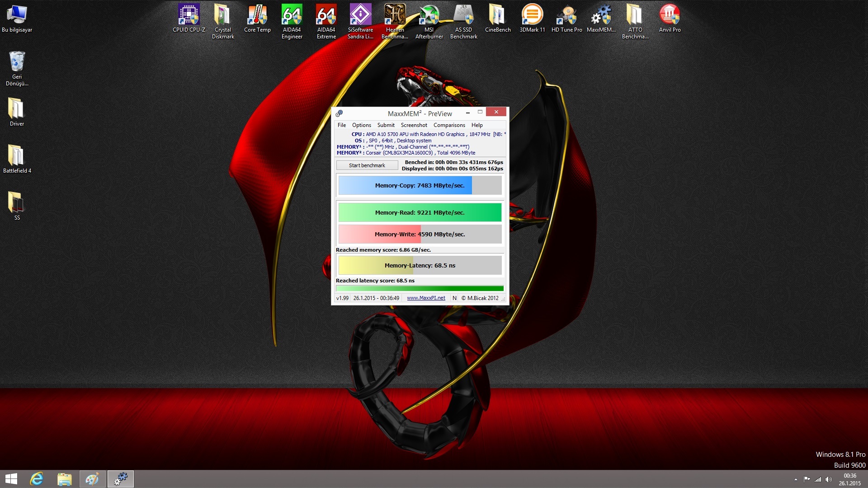The height and width of the screenshot is (488, 868).
Task: Open the Comparisons menu
Action: point(449,125)
